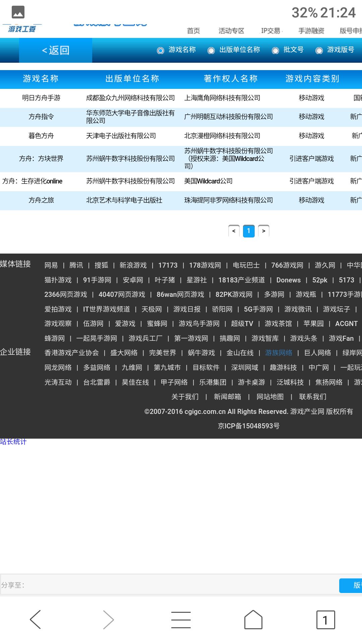Click the 游戏名称 column header
The height and width of the screenshot is (644, 362).
click(41, 78)
